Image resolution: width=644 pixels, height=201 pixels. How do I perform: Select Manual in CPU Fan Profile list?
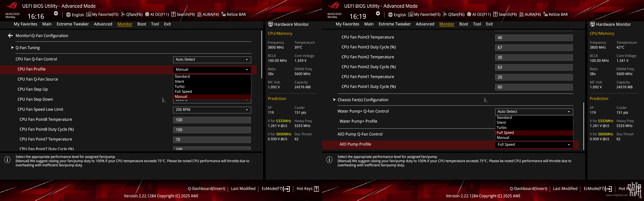[x=212, y=97]
